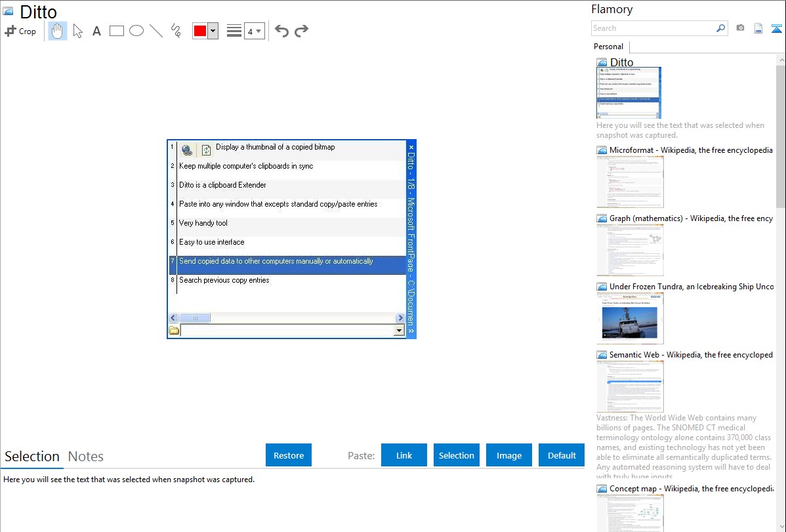
Task: Select the rectangle shape tool
Action: click(116, 31)
